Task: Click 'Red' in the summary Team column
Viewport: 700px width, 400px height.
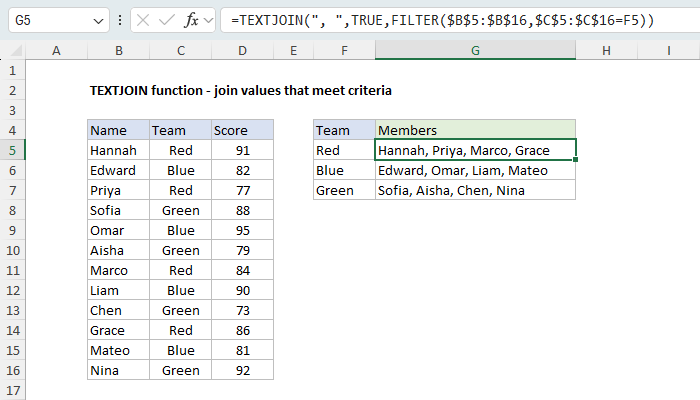Action: click(344, 150)
